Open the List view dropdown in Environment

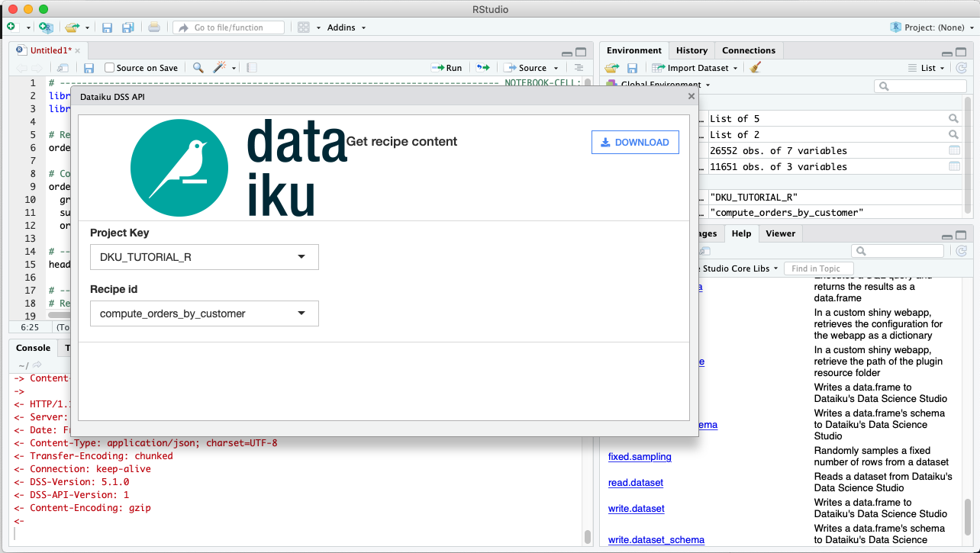click(927, 68)
